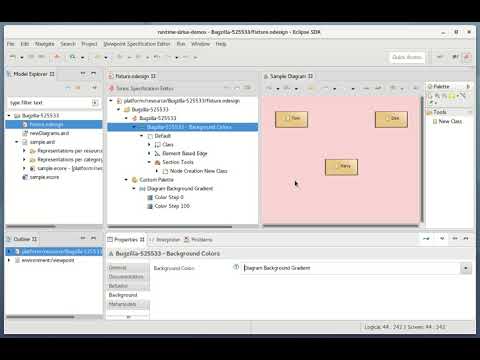Click the Color Step 100 item
480x360 pixels.
(x=169, y=206)
